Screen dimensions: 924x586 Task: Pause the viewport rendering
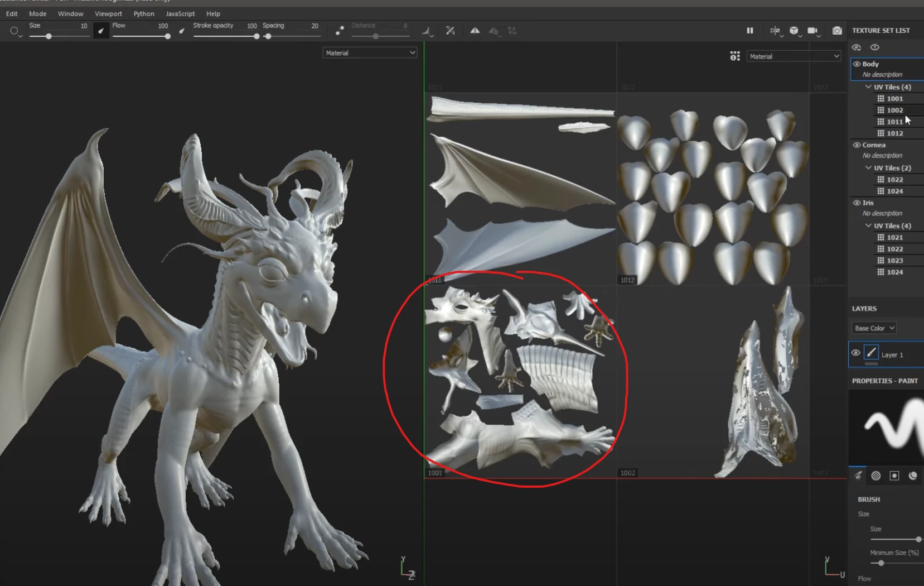(x=750, y=31)
